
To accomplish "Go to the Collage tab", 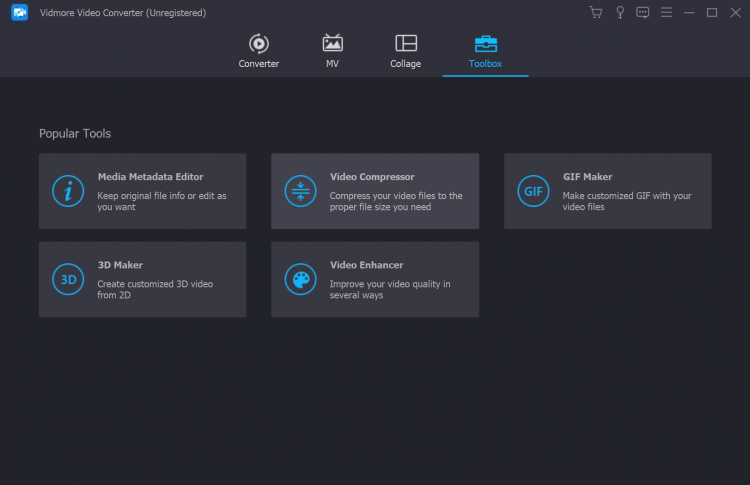I will (405, 51).
